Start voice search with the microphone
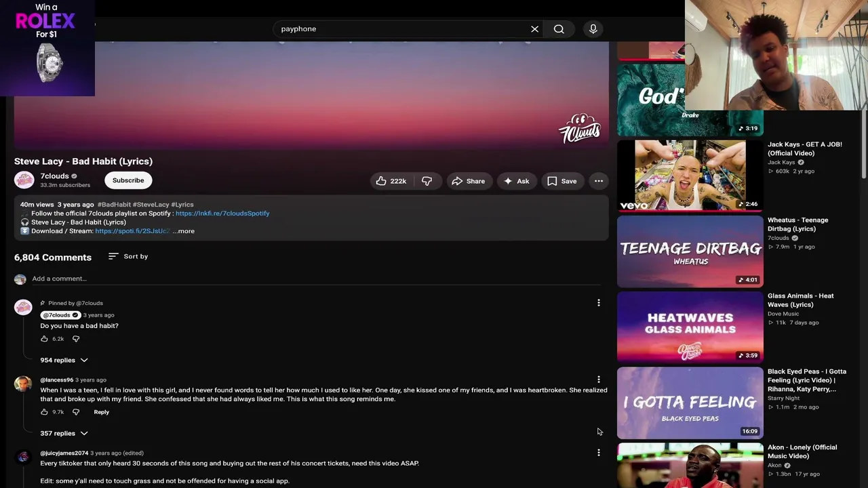This screenshot has height=488, width=868. tap(593, 29)
